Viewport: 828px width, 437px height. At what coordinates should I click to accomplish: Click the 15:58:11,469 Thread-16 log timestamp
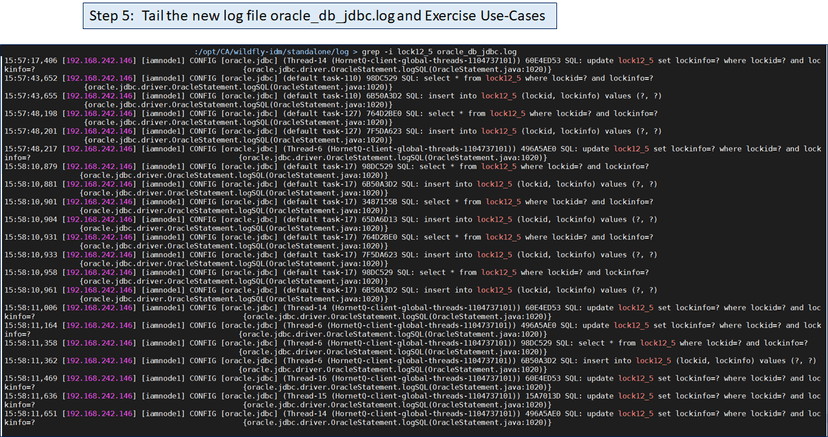(29, 377)
